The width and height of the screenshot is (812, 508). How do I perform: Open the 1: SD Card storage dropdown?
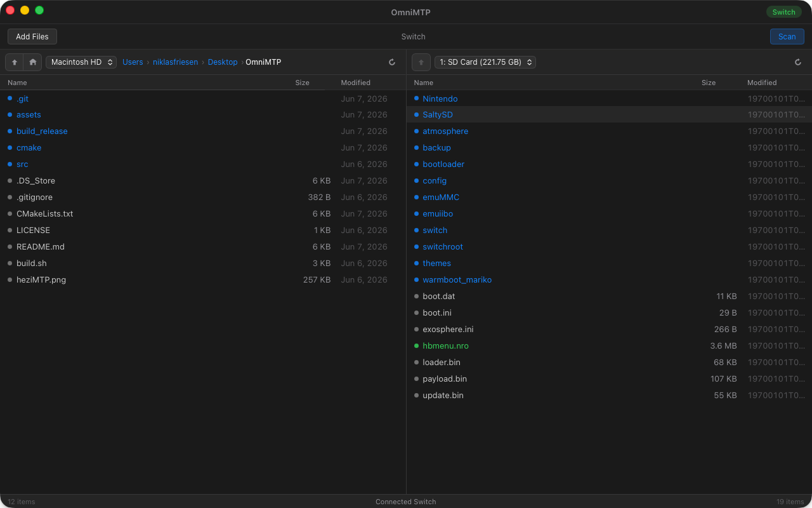485,62
